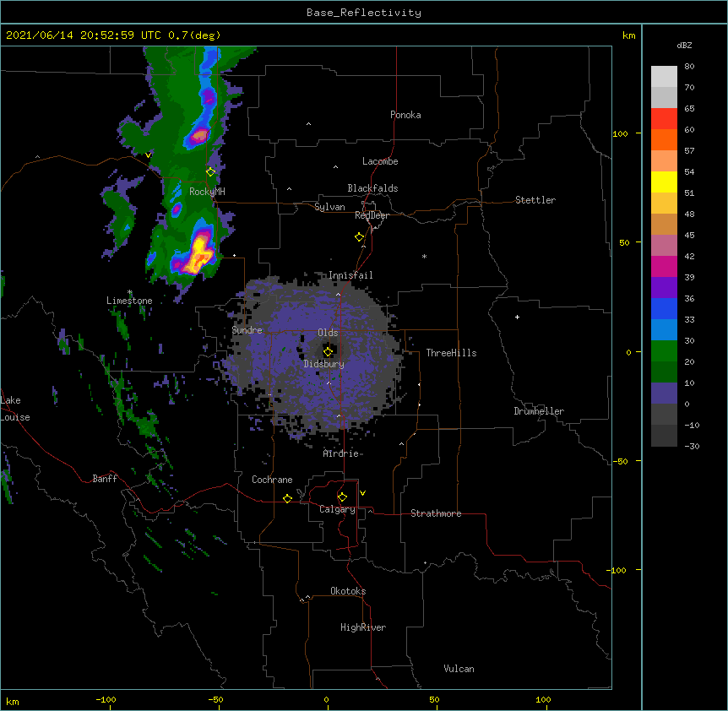Click the Olds label
Screen dimensions: 728x711
[x=328, y=333]
